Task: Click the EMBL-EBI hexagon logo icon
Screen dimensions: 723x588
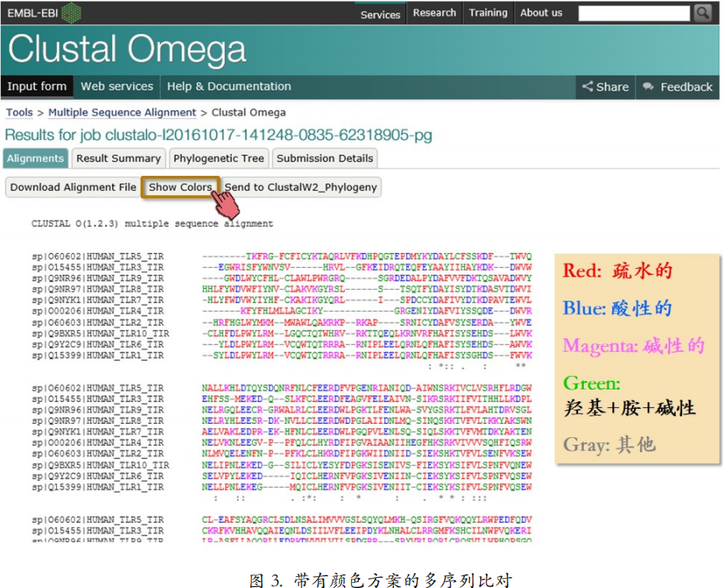Action: (71, 13)
